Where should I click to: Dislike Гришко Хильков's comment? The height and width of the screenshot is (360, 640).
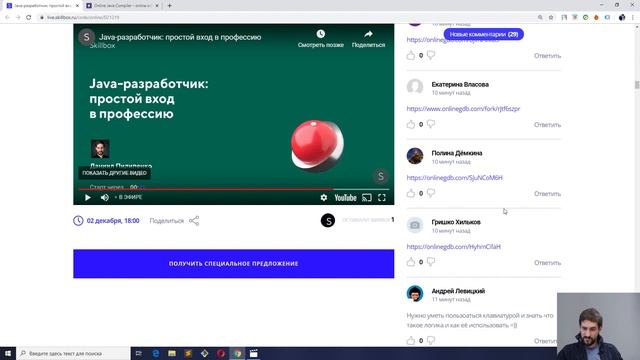[431, 262]
